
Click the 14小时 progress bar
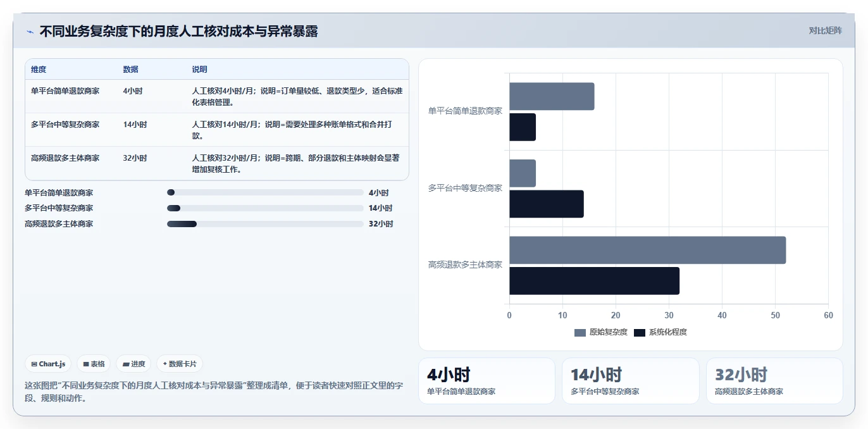265,208
